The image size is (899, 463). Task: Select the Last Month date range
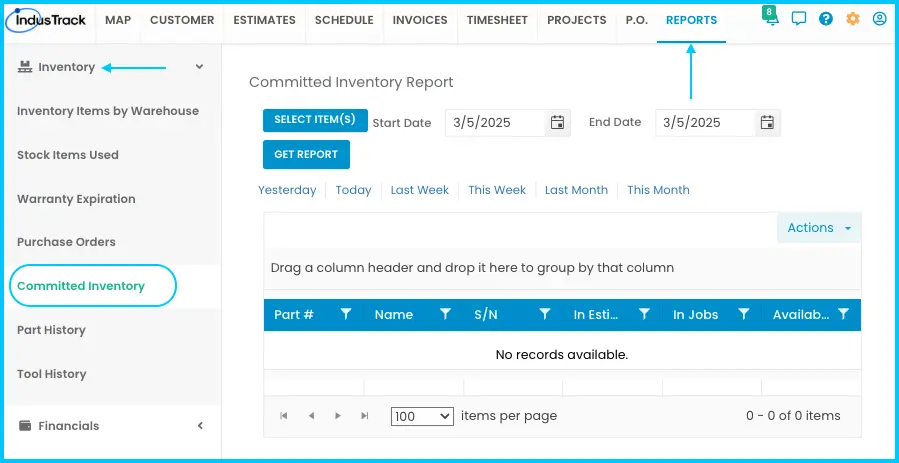tap(576, 190)
